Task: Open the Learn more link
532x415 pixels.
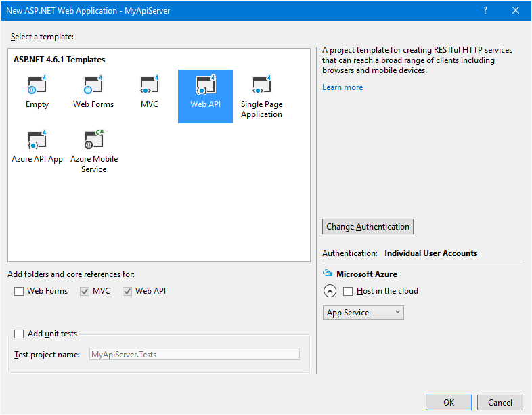Action: pos(342,87)
